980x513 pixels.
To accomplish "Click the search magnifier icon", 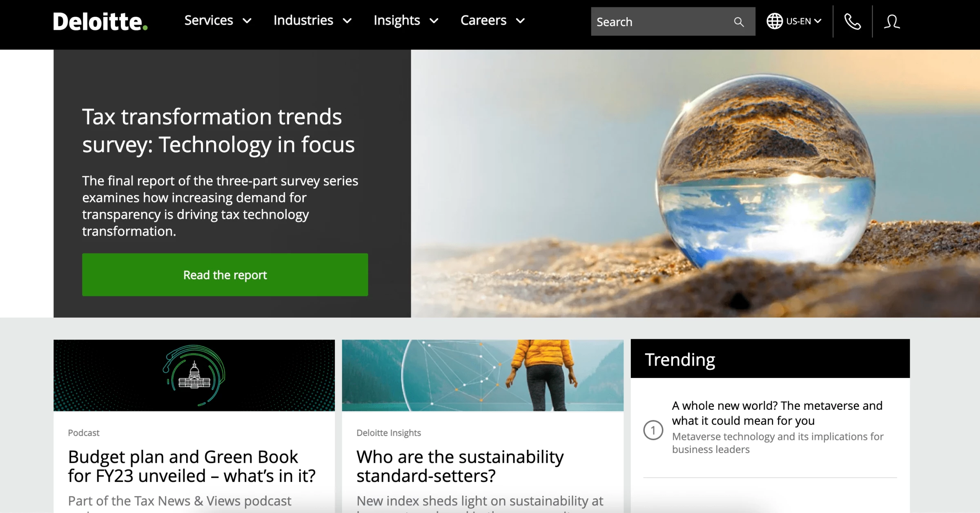I will [x=739, y=22].
